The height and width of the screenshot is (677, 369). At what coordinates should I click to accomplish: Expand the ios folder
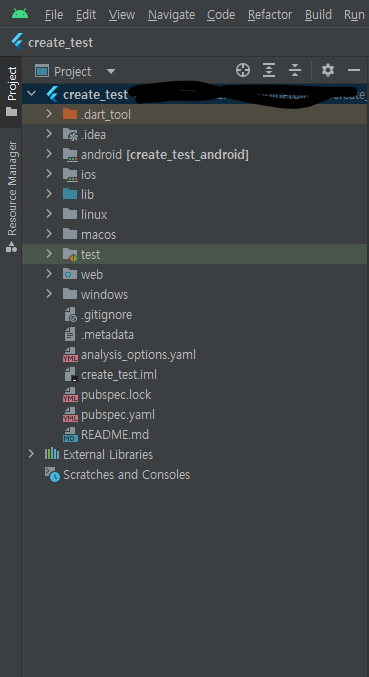[x=49, y=174]
